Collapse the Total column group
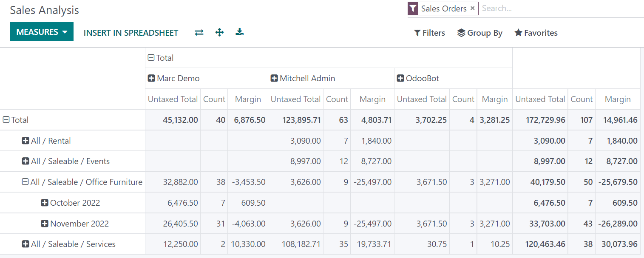 point(151,57)
